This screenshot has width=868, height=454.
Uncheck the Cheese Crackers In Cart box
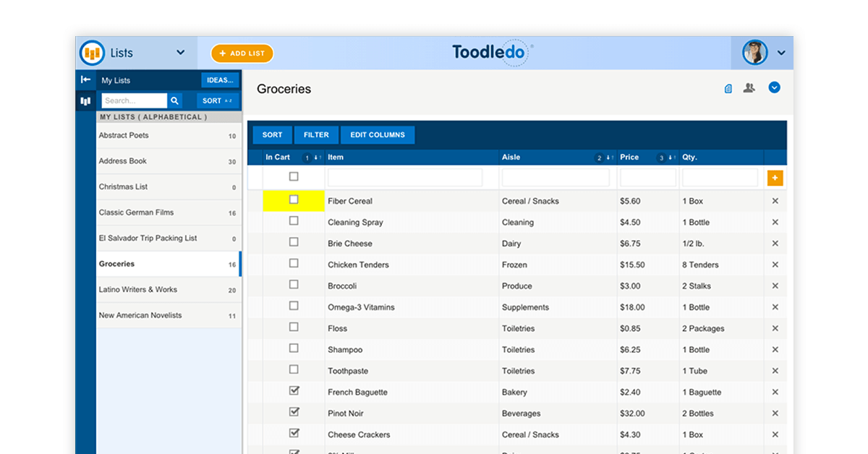[x=294, y=433]
